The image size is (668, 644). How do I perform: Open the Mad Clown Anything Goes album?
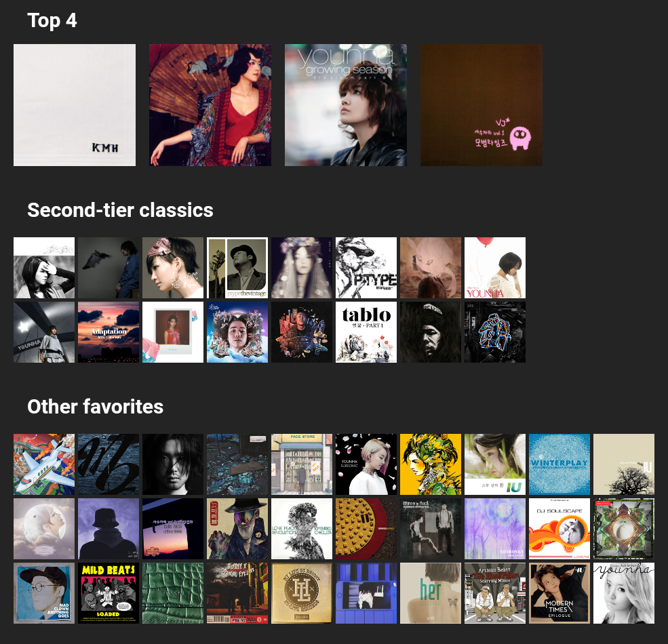44,593
